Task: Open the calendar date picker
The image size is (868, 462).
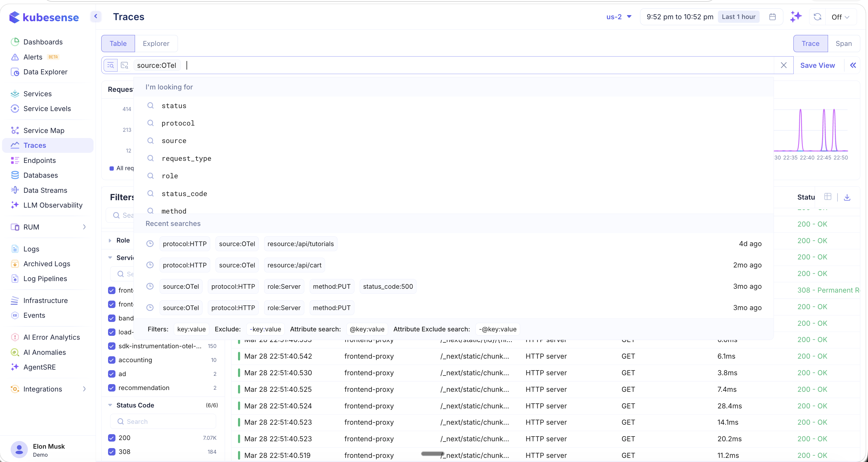Action: click(773, 17)
